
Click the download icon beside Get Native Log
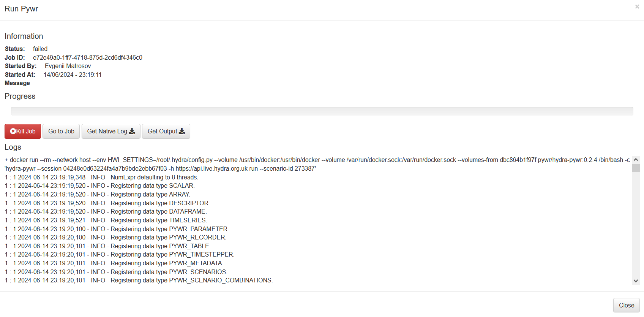(132, 131)
